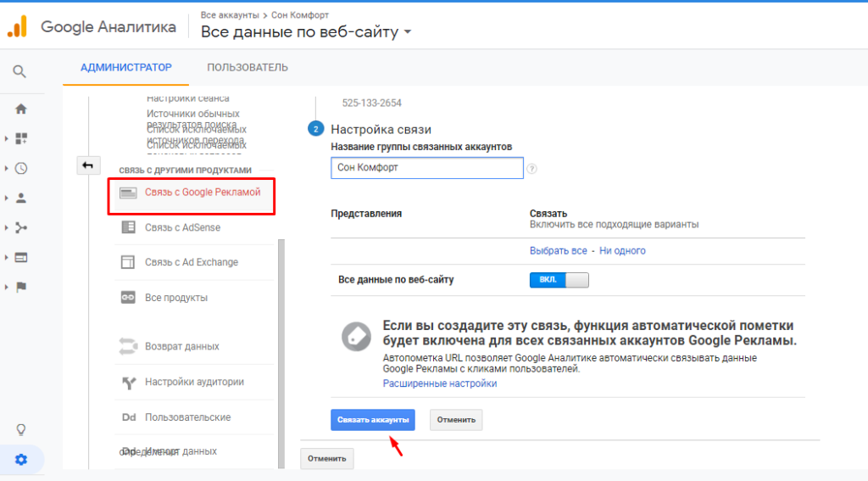The image size is (868, 481).
Task: Click the AdSense linking icon
Action: click(x=129, y=227)
